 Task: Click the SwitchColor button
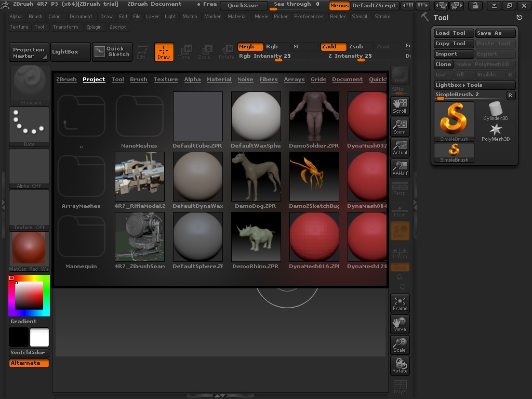click(29, 353)
